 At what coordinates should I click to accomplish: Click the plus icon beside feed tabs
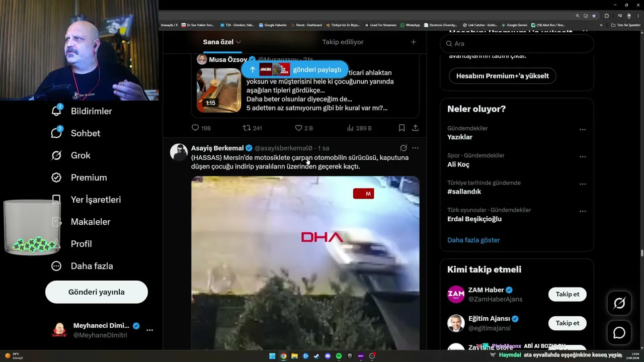(414, 42)
